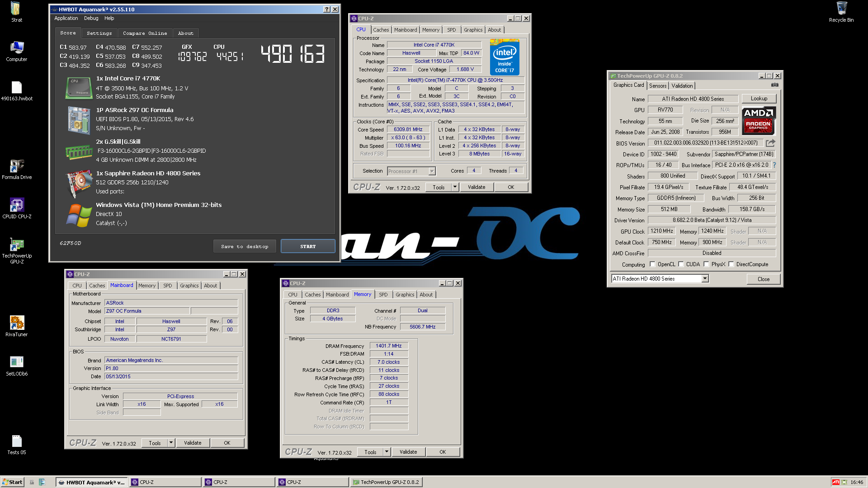The width and height of the screenshot is (868, 488).
Task: Open the About tab in Aquamark
Action: [x=185, y=33]
